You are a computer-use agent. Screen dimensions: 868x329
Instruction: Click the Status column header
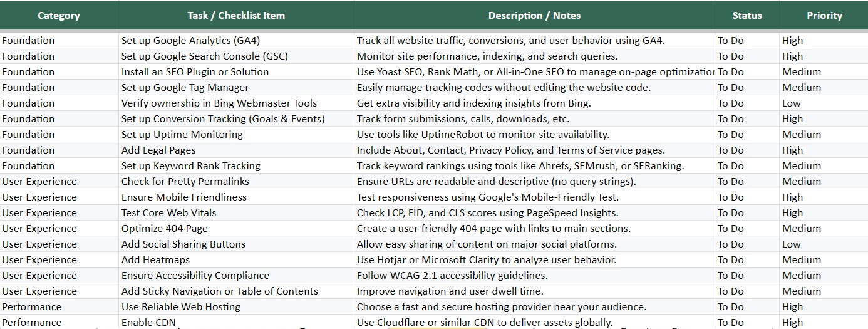pyautogui.click(x=747, y=16)
